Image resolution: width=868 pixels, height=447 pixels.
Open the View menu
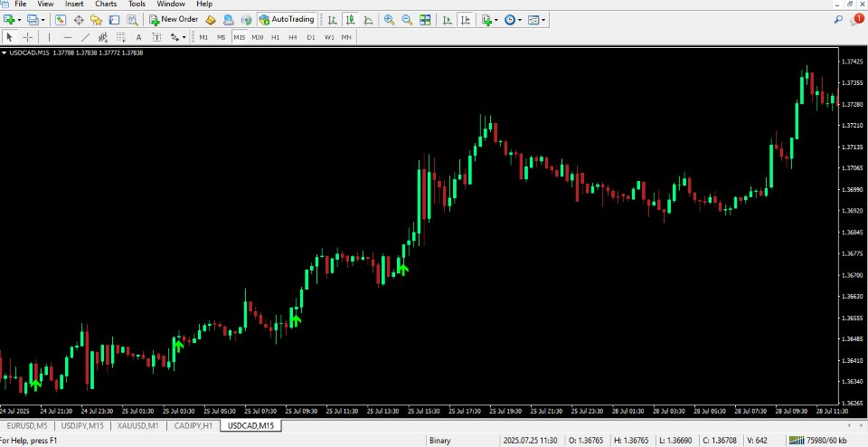tap(45, 4)
